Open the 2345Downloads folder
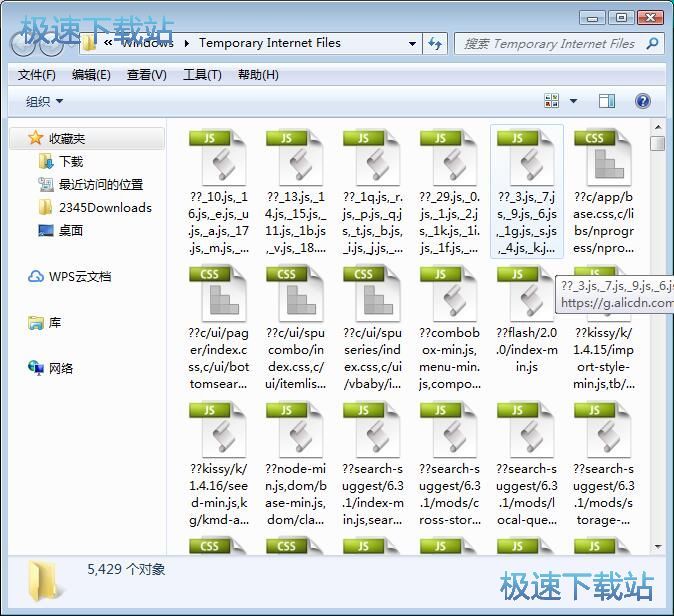 pos(95,208)
